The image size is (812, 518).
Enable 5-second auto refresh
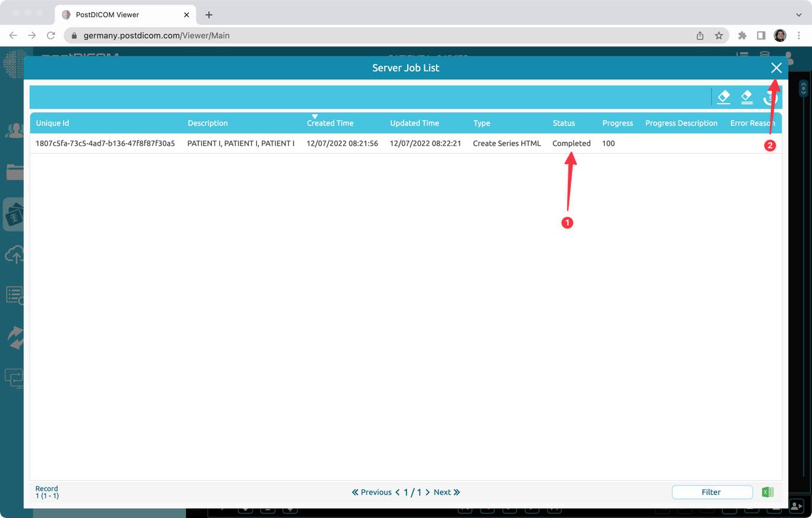770,97
